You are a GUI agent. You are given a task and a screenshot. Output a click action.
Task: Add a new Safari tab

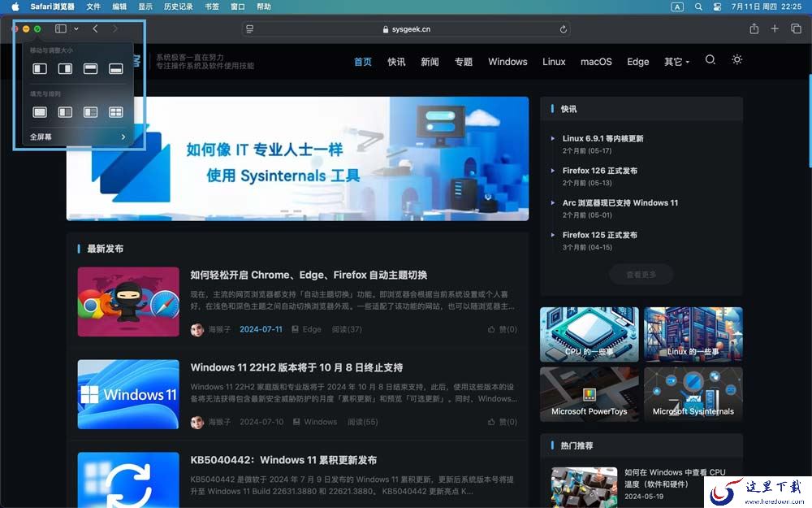coord(775,28)
